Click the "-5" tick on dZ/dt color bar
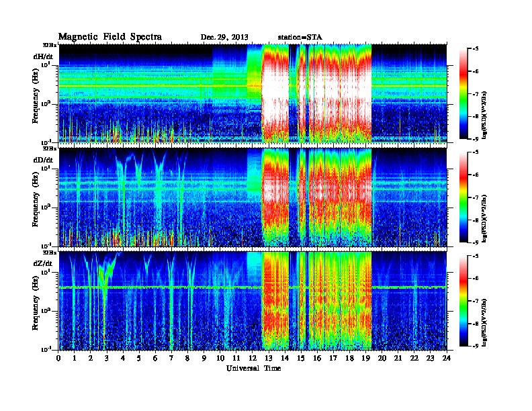The height and width of the screenshot is (411, 532). click(x=476, y=256)
